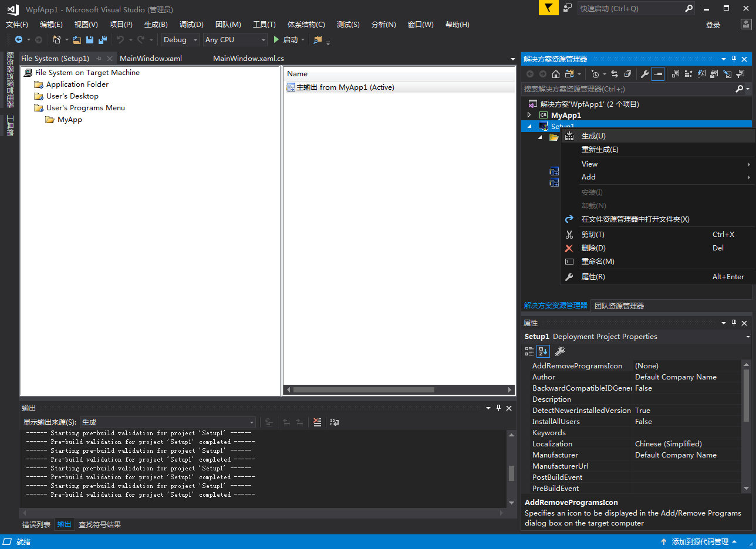The height and width of the screenshot is (549, 756).
Task: Click the Home icon in Solution Explorer
Action: point(555,74)
